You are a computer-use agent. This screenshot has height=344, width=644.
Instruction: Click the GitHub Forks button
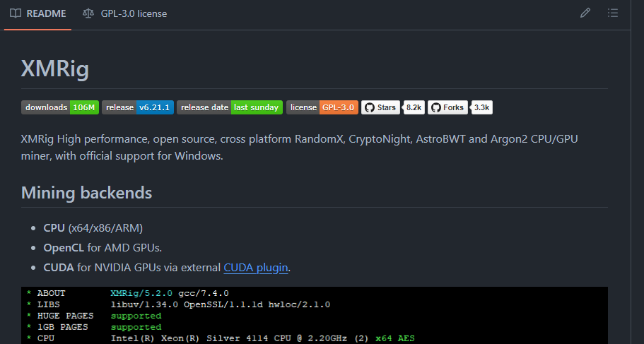(x=447, y=107)
